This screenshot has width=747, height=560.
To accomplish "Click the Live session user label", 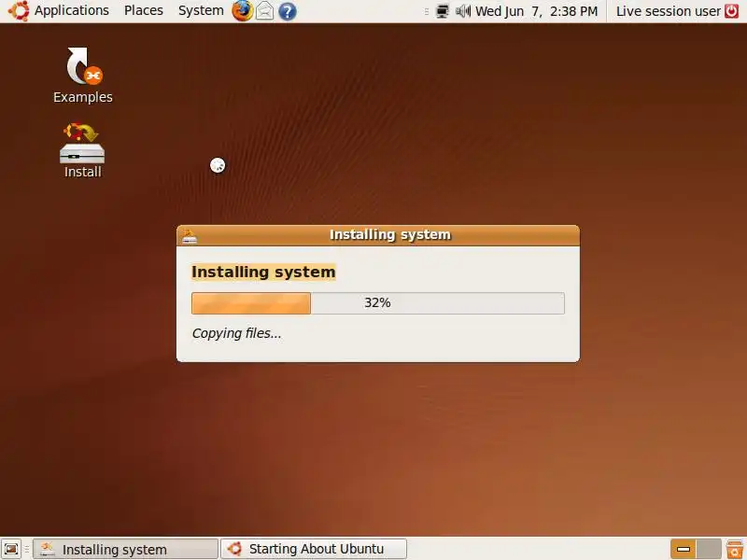I will pos(669,11).
